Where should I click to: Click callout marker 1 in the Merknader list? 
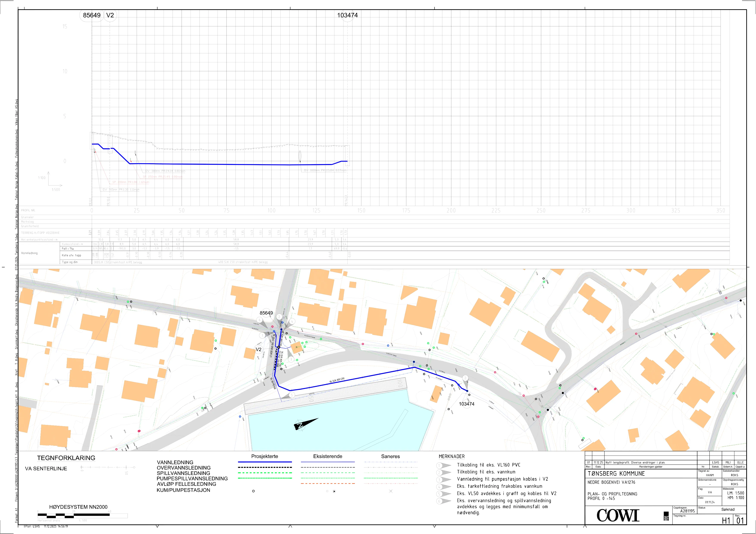444,465
